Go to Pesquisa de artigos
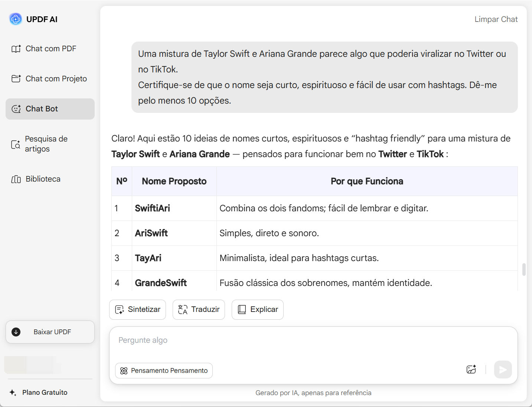 pyautogui.click(x=50, y=144)
